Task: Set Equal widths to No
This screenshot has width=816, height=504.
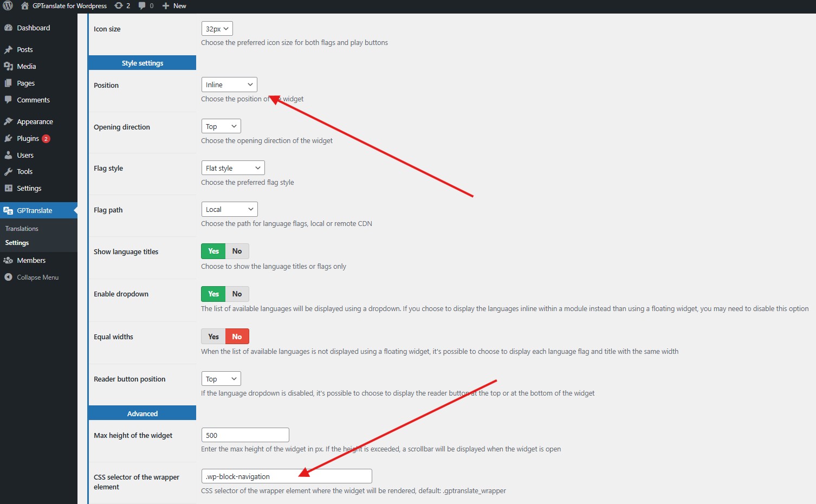Action: point(237,337)
